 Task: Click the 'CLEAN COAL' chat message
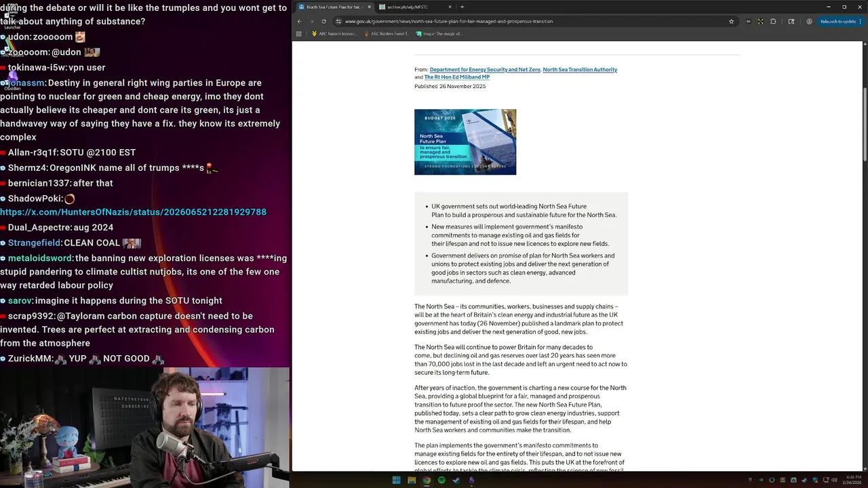coord(92,243)
